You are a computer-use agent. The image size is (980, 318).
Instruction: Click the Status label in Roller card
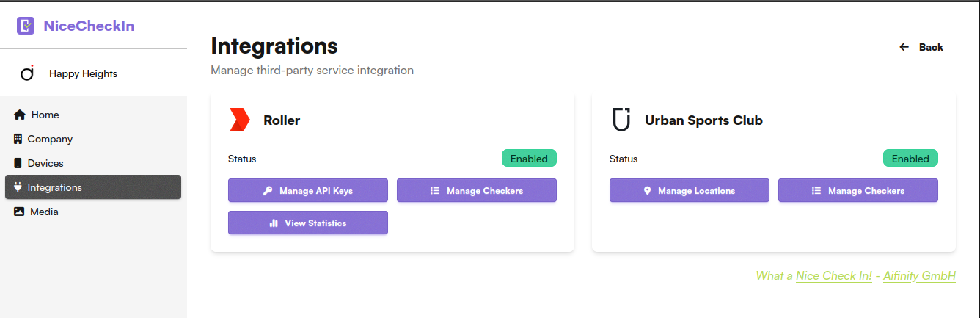click(242, 159)
